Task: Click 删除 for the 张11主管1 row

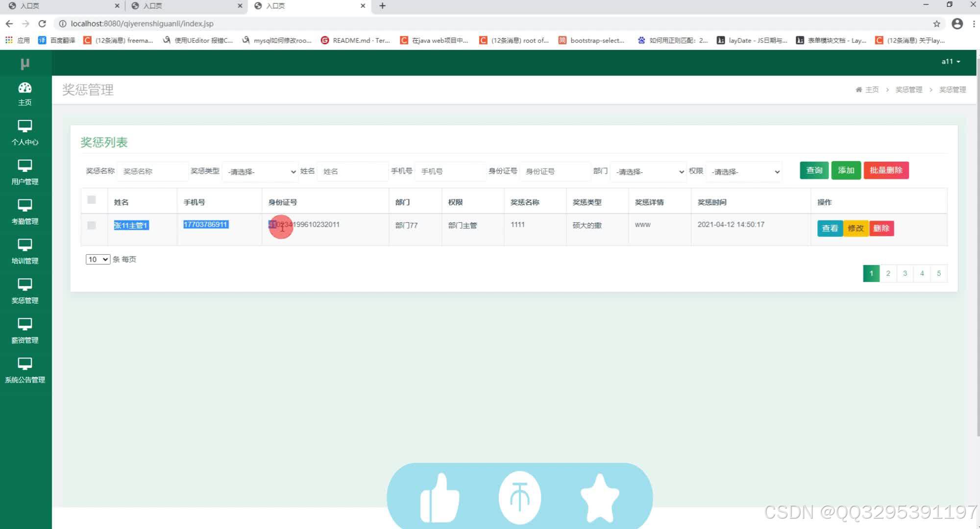Action: (x=882, y=228)
